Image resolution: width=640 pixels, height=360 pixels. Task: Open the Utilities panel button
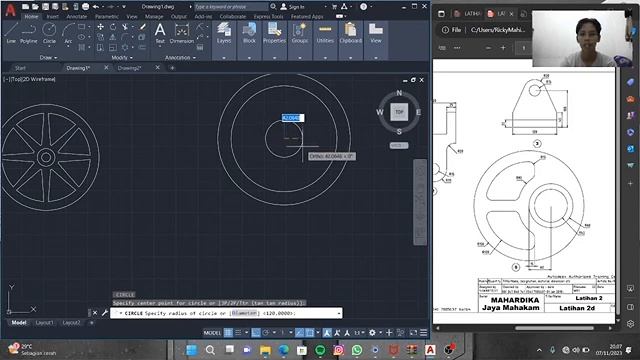click(325, 33)
